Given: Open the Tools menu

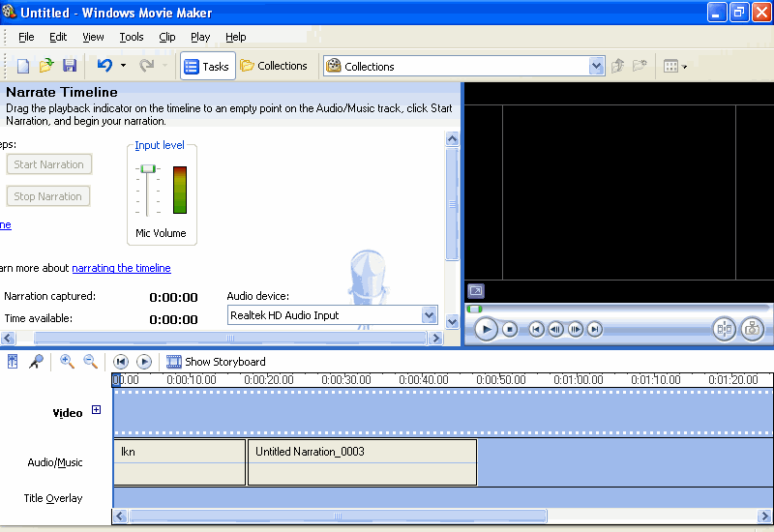Looking at the screenshot, I should pos(132,37).
